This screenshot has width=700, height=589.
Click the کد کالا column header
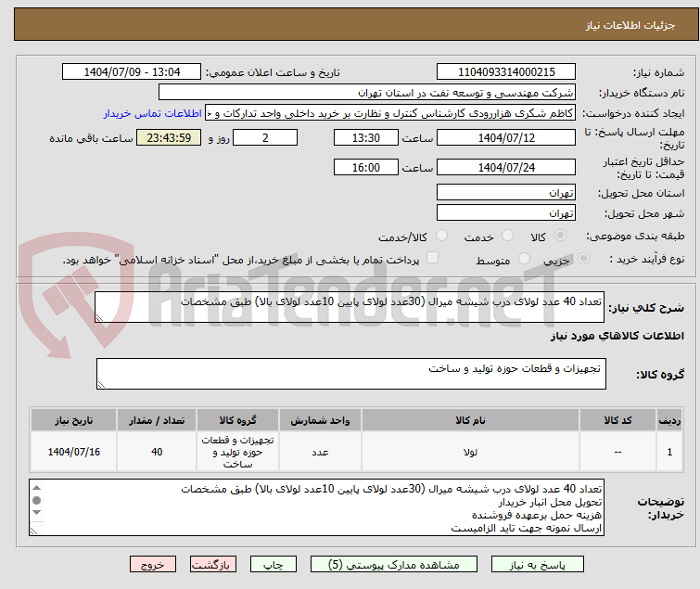coord(617,420)
